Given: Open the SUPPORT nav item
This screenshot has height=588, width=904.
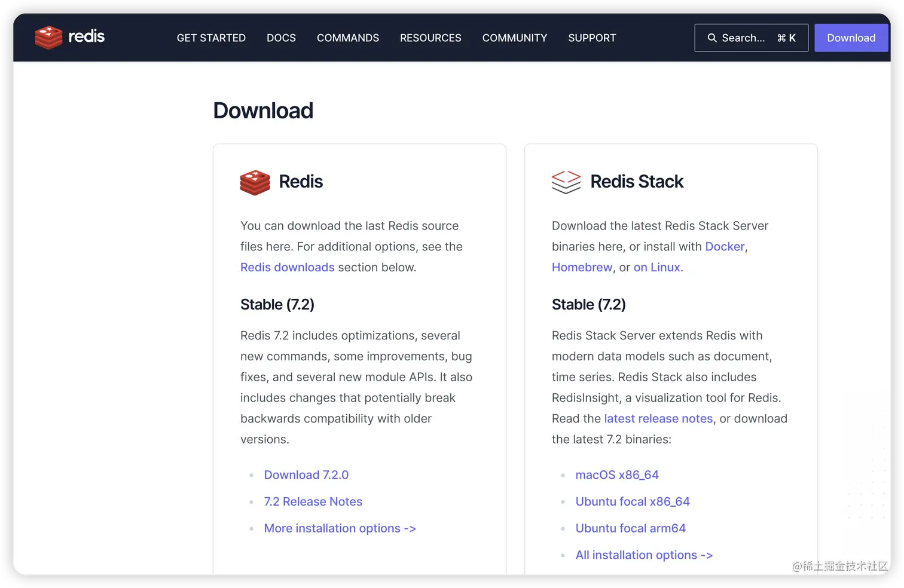Looking at the screenshot, I should pos(592,38).
